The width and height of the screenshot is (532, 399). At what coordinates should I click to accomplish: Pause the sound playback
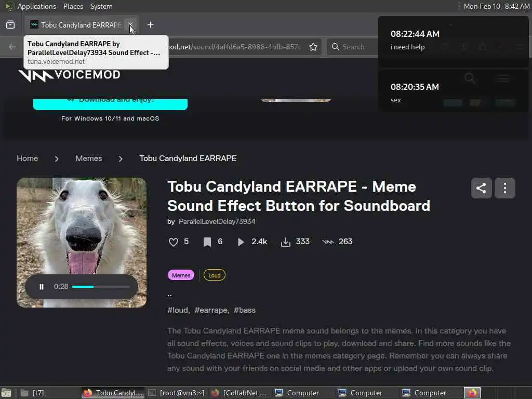(42, 287)
